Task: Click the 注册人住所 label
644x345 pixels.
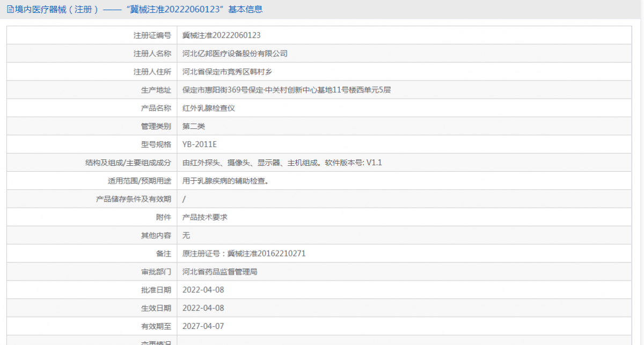Action: (x=152, y=72)
